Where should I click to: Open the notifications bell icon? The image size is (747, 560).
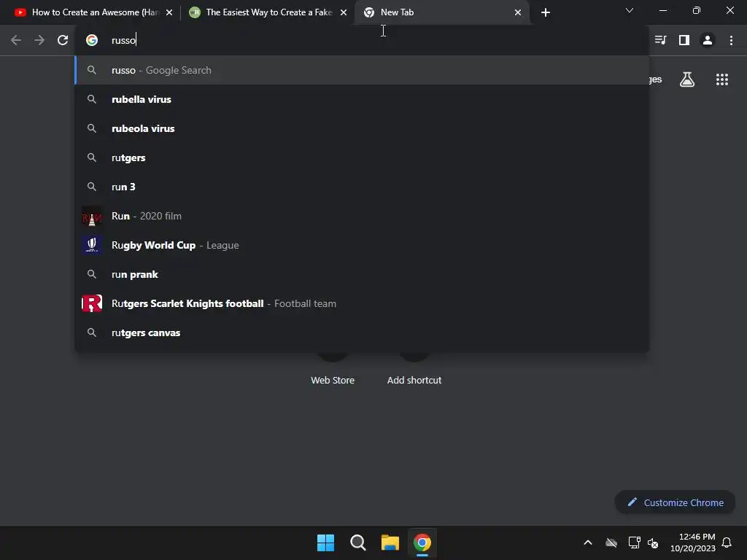coord(727,542)
